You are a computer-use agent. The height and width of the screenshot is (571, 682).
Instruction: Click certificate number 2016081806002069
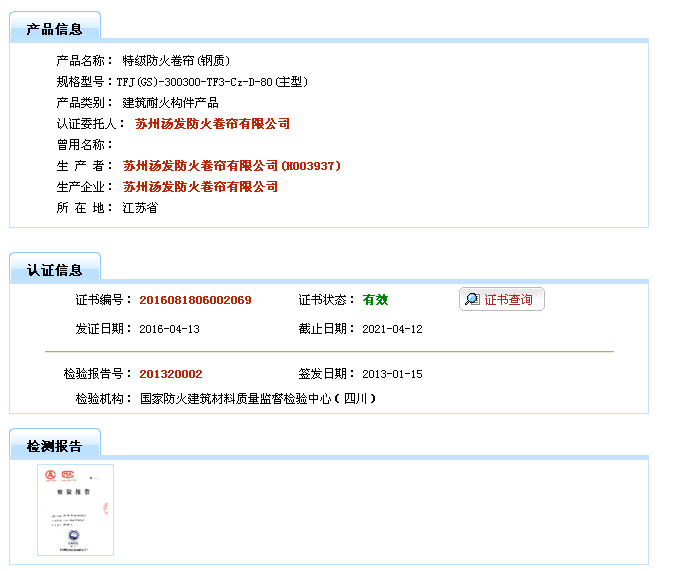(195, 300)
